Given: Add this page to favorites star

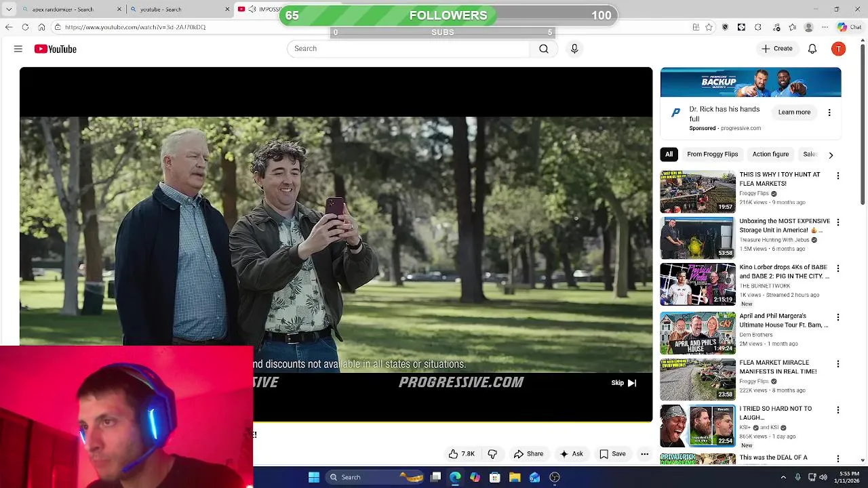Looking at the screenshot, I should click(x=709, y=27).
